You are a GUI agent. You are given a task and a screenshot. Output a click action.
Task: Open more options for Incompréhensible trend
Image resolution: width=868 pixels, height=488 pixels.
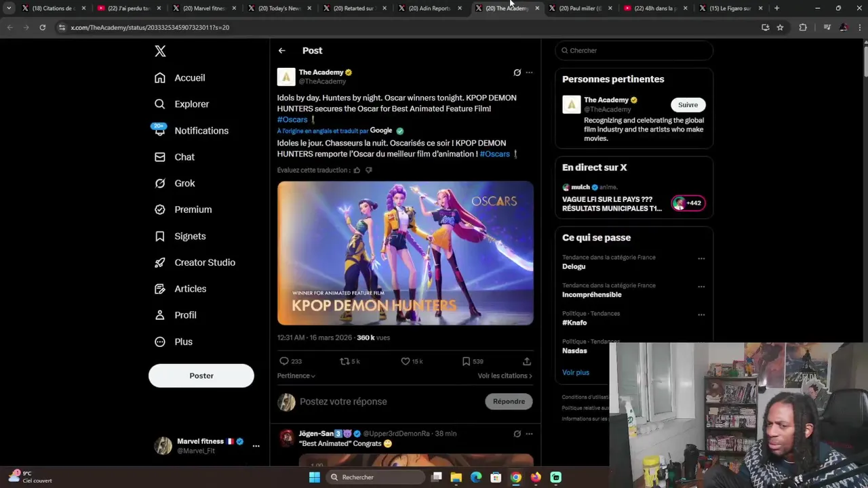[701, 287]
